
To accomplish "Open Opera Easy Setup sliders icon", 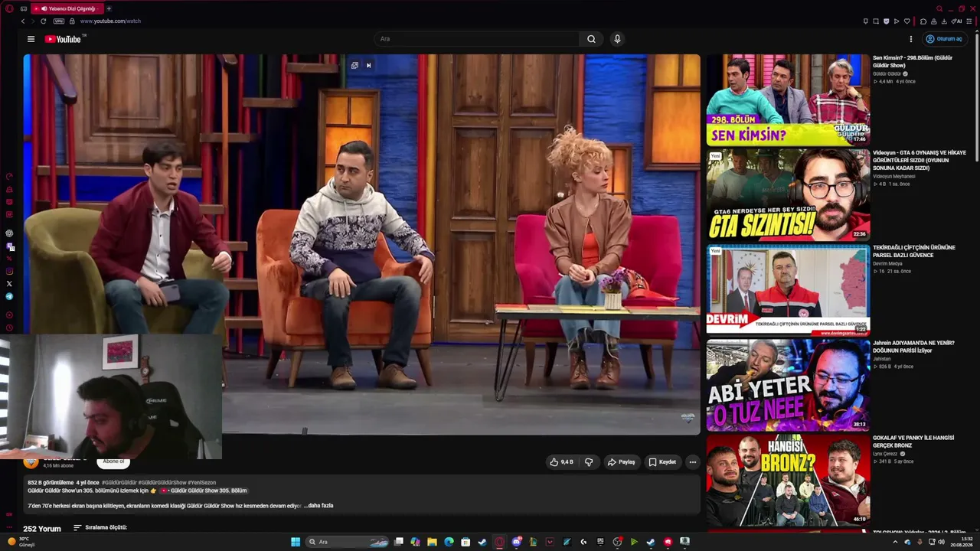I will point(969,21).
